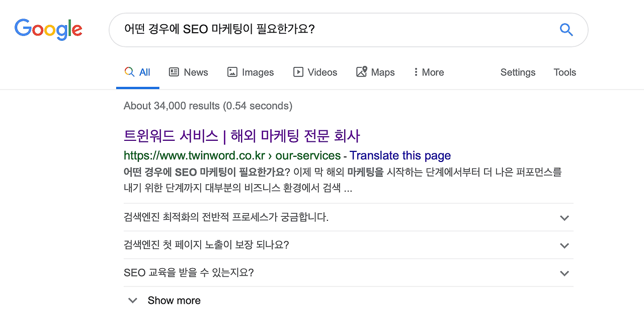Click the All tab magnifier icon
The image size is (644, 331).
[129, 72]
